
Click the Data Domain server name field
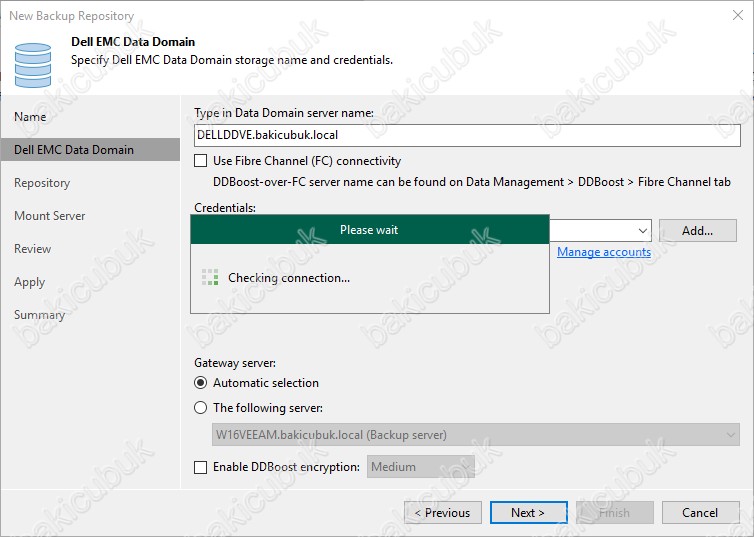coord(467,135)
